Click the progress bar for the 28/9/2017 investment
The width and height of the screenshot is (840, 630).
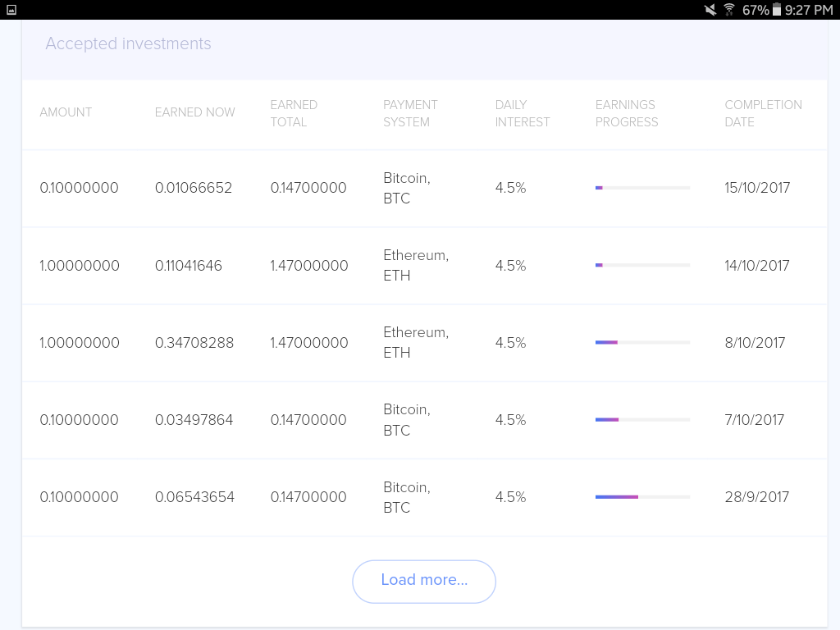642,497
